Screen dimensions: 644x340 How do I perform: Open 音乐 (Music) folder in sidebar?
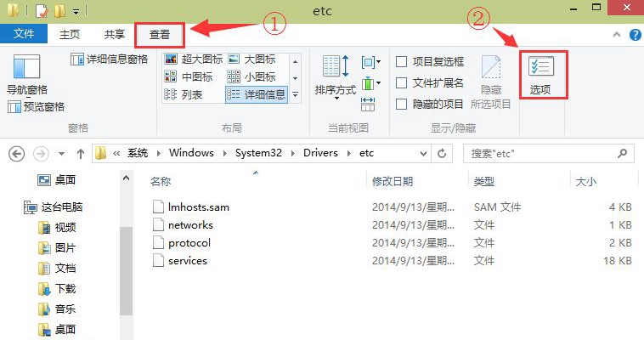pos(57,309)
